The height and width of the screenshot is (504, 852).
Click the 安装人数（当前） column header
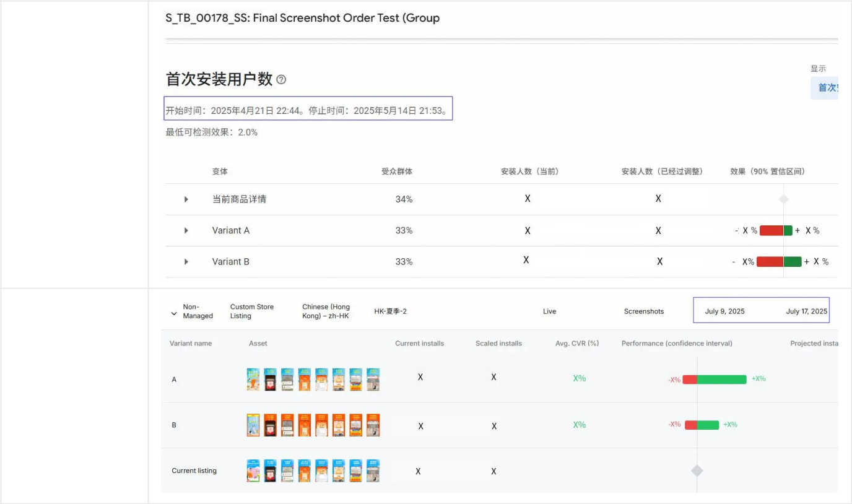point(529,172)
